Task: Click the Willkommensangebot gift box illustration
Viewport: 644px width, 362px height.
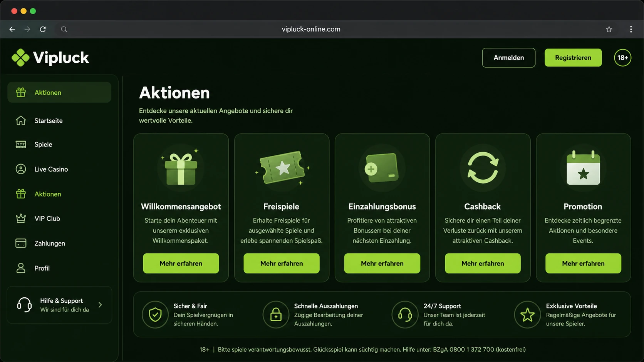Action: pyautogui.click(x=181, y=168)
